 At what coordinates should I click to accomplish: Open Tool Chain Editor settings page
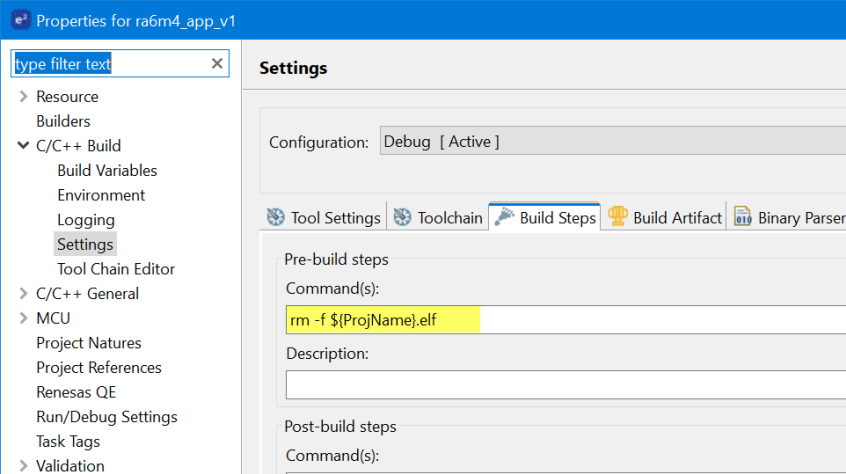(116, 269)
